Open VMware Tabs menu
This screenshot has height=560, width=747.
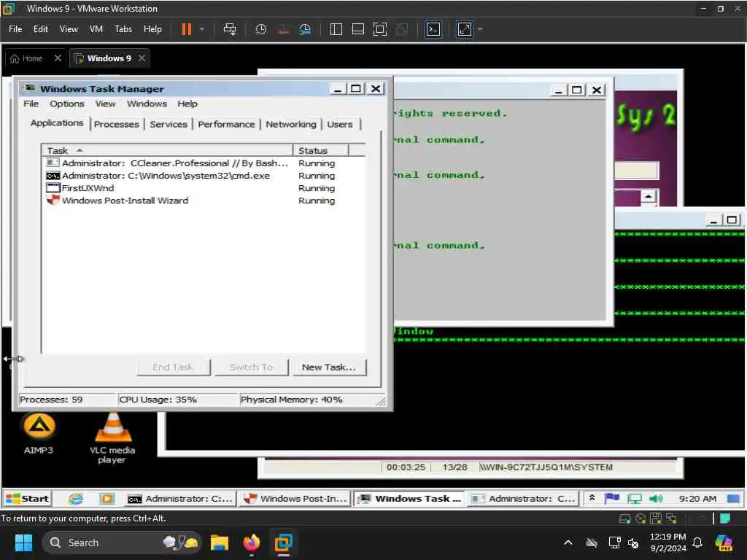[123, 29]
